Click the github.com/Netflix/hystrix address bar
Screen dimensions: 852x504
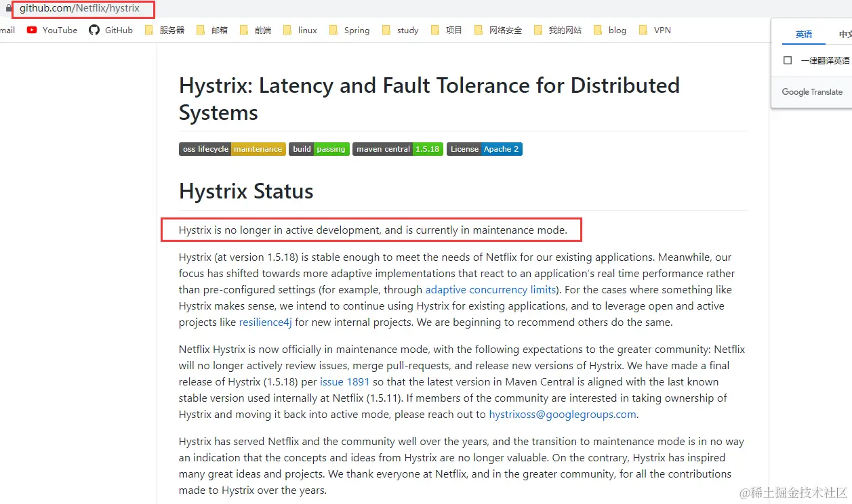coord(79,9)
